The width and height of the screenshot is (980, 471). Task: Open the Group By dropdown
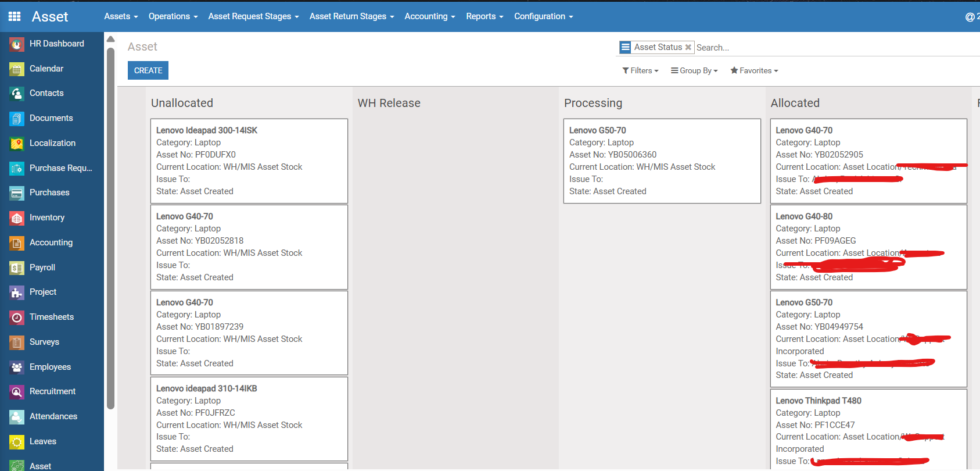[694, 71]
